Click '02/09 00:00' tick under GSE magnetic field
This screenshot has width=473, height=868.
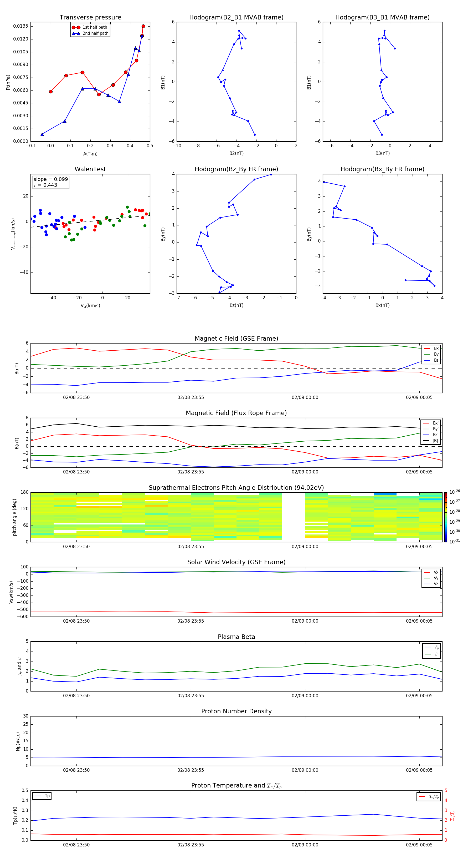tap(305, 398)
